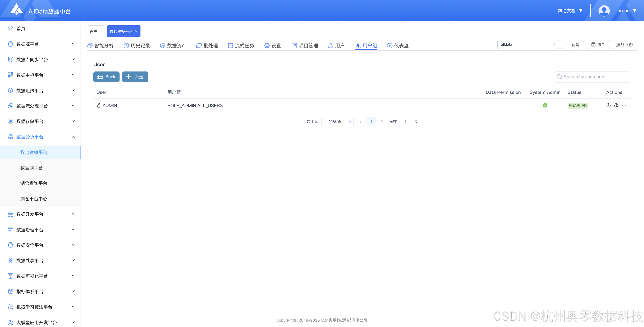Screen dimensions: 644x327
Task: Click the bixian user avatar icon
Action: (604, 11)
